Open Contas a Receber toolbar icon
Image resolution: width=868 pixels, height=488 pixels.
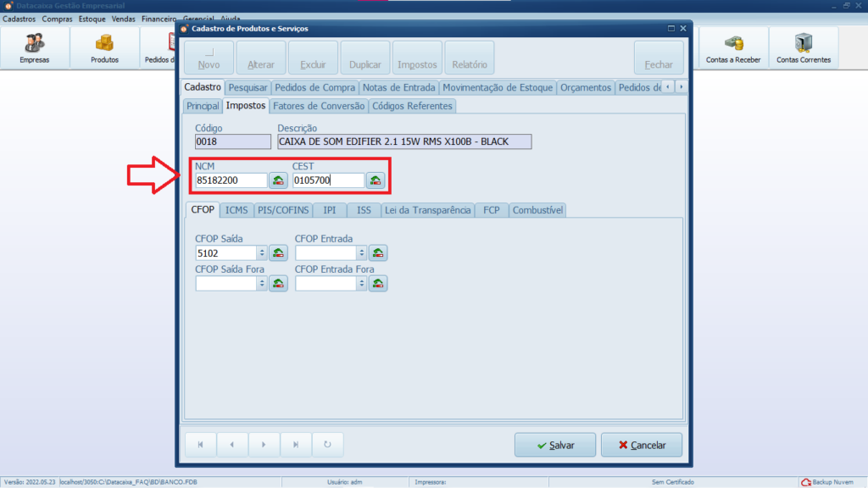[733, 48]
